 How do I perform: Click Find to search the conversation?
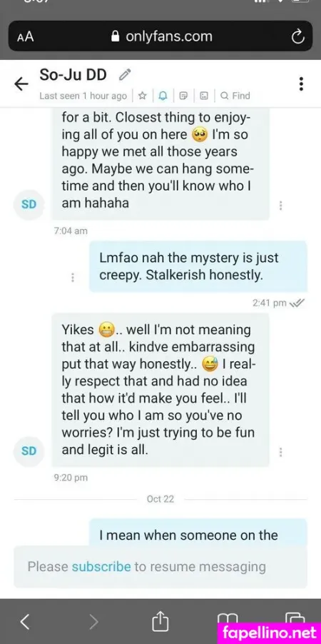(235, 96)
